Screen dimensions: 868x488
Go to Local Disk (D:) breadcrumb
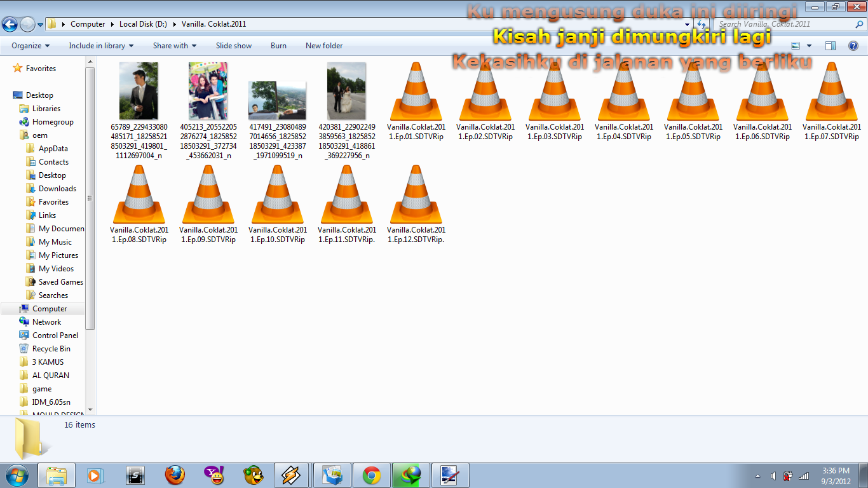point(143,24)
